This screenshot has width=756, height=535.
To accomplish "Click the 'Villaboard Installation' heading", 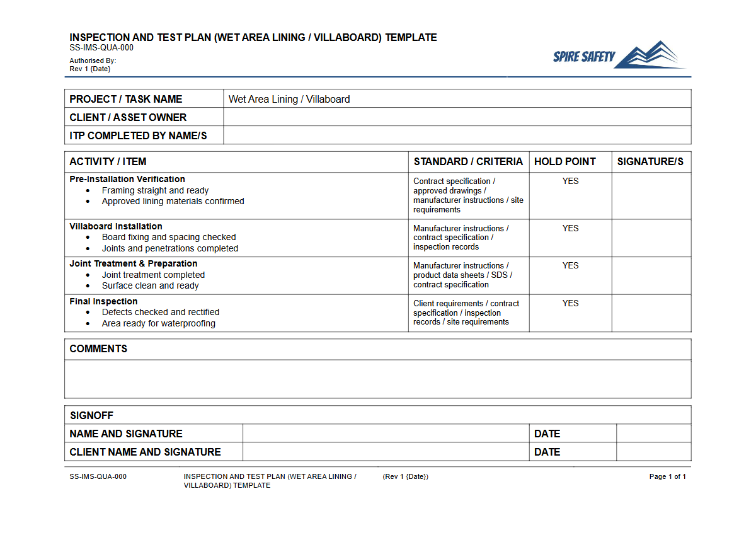I will point(116,226).
